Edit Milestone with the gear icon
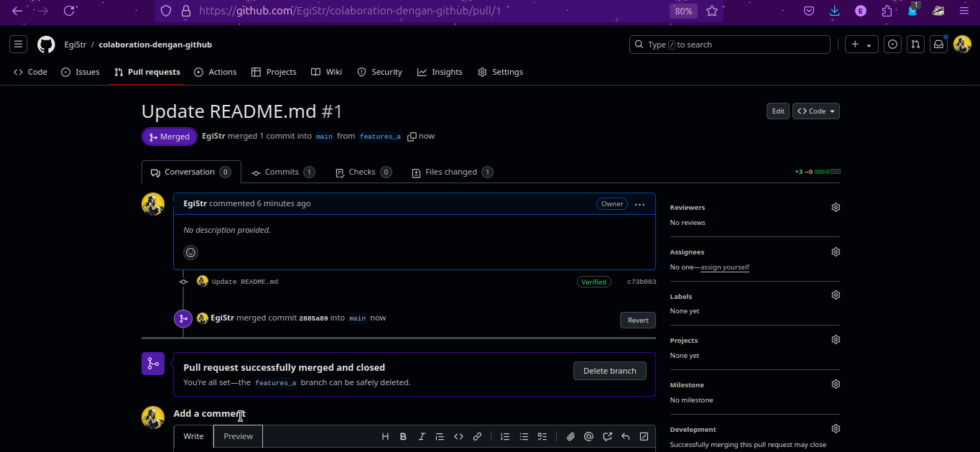This screenshot has height=452, width=980. [836, 384]
